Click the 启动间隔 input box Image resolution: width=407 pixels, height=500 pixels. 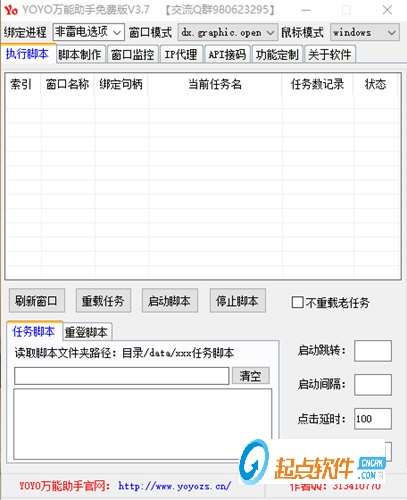pyautogui.click(x=373, y=385)
